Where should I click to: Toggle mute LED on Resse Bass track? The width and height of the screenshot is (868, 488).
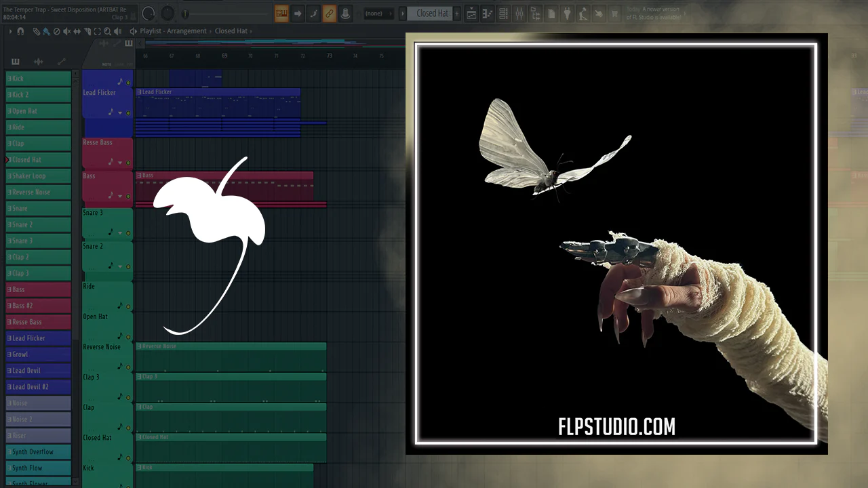tap(128, 163)
